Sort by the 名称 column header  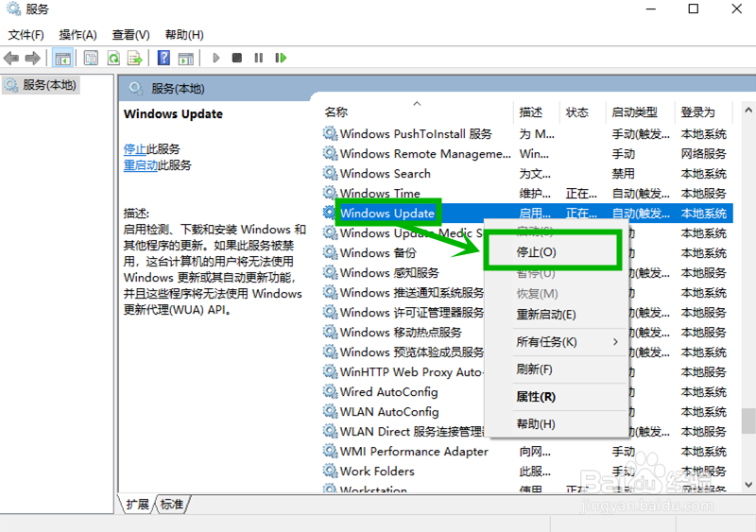[336, 112]
